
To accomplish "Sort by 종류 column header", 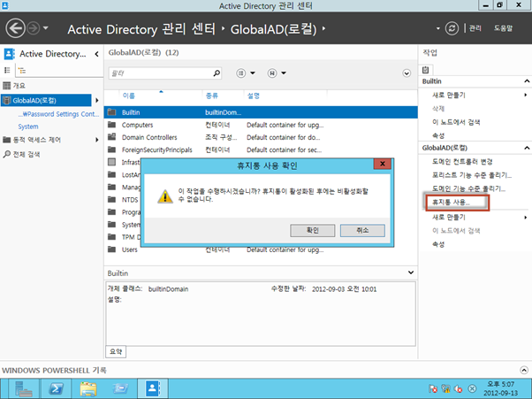I will coord(212,96).
